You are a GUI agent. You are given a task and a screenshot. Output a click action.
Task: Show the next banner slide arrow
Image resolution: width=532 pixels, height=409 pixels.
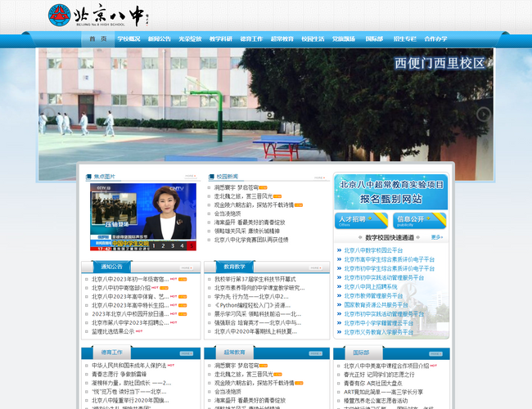pyautogui.click(x=484, y=115)
